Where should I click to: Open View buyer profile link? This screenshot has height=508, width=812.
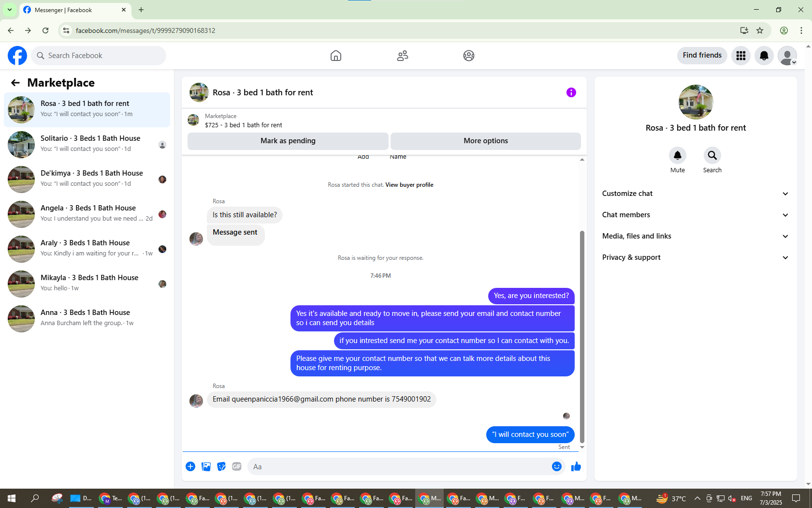[409, 185]
